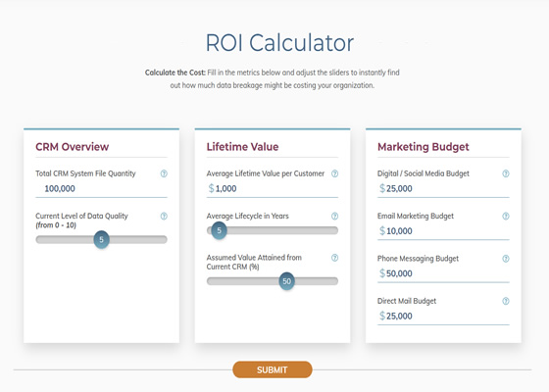Click the Marketing Budget heading
The width and height of the screenshot is (549, 392).
pos(424,147)
